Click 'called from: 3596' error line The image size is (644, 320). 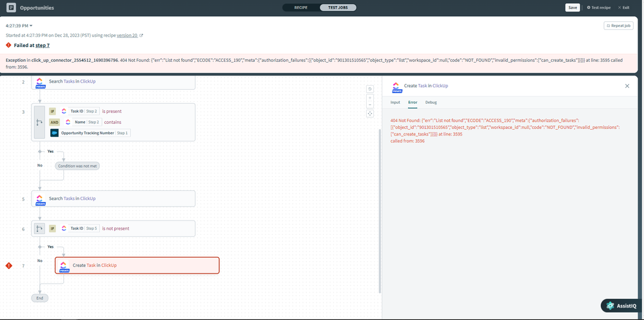(x=407, y=141)
